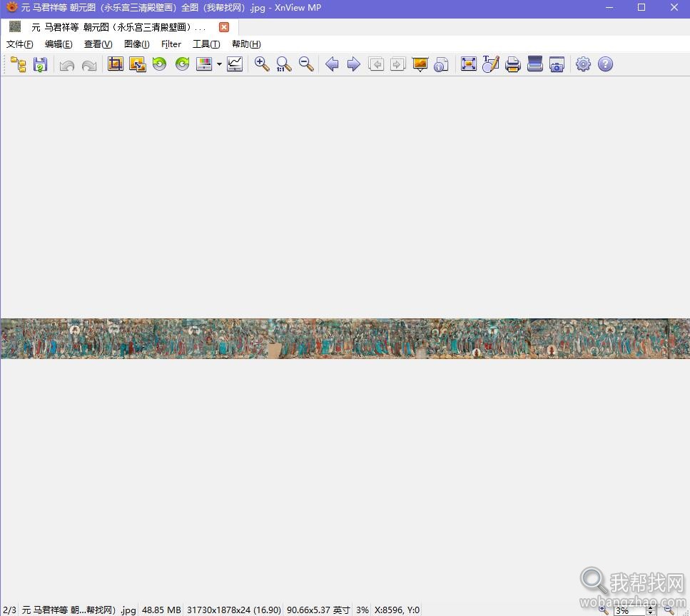Start the slideshow presentation icon
690x616 pixels.
pyautogui.click(x=420, y=64)
